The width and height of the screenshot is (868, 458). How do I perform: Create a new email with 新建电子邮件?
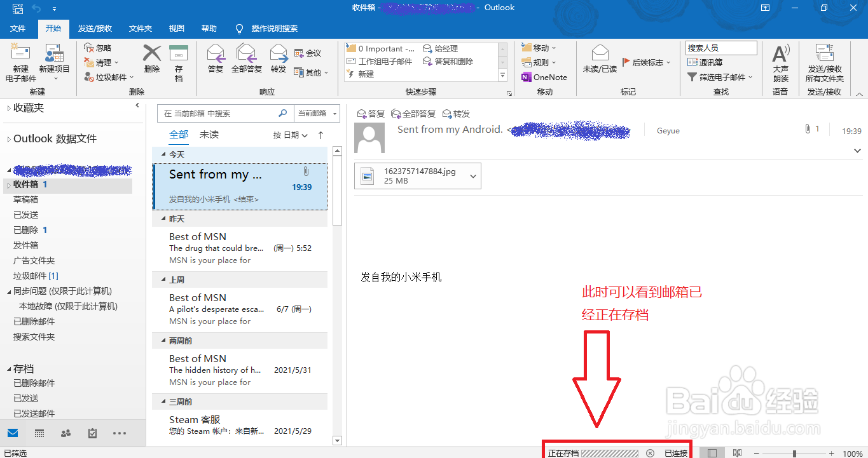click(x=20, y=64)
